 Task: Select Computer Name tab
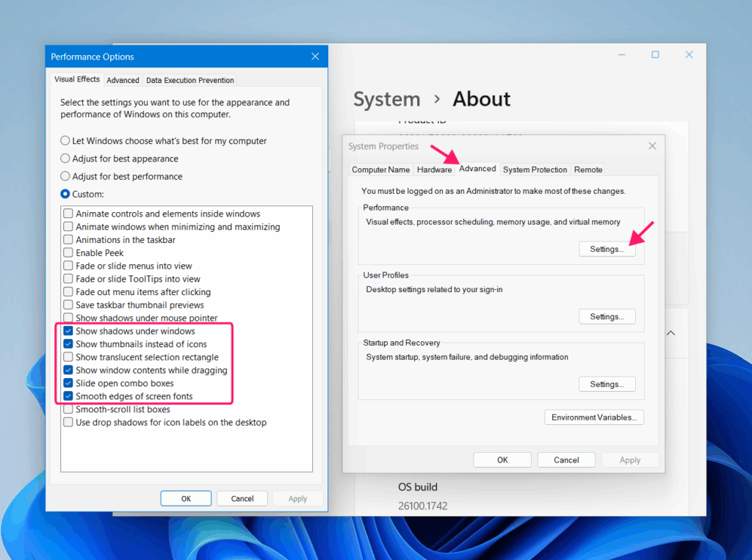coord(381,170)
